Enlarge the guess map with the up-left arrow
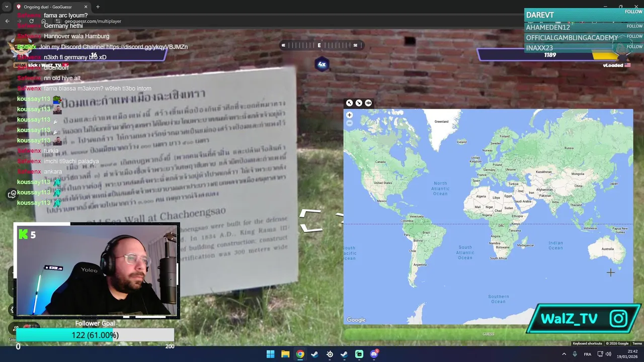Screen dimensions: 644x362 coord(349,103)
